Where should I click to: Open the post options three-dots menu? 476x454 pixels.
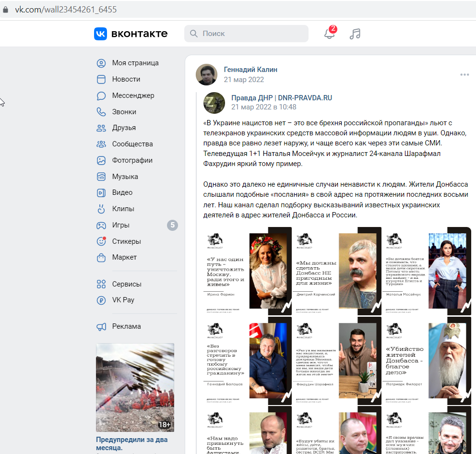click(x=464, y=75)
